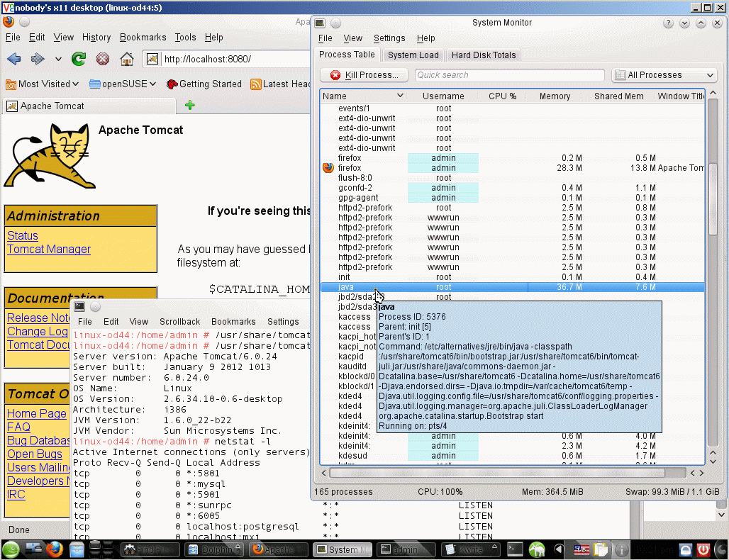
Task: Open the Most Visited bookmarks dropdown
Action: pos(43,84)
